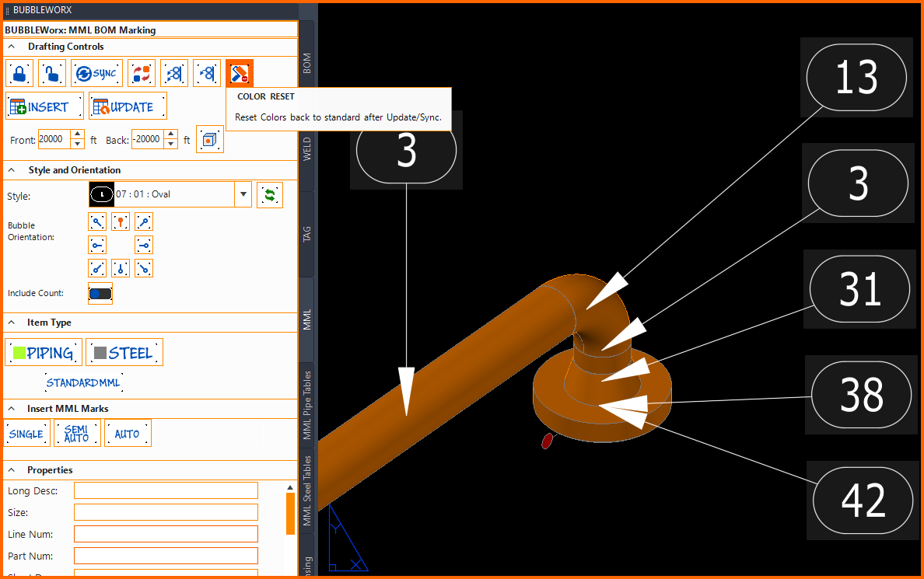Increase the Back distance value
This screenshot has height=579, width=924.
(171, 135)
